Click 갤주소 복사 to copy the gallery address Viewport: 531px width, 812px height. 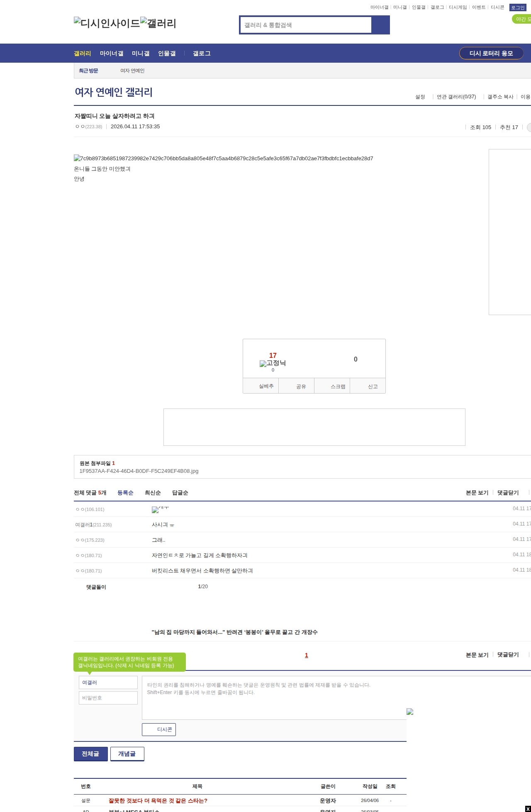click(500, 97)
